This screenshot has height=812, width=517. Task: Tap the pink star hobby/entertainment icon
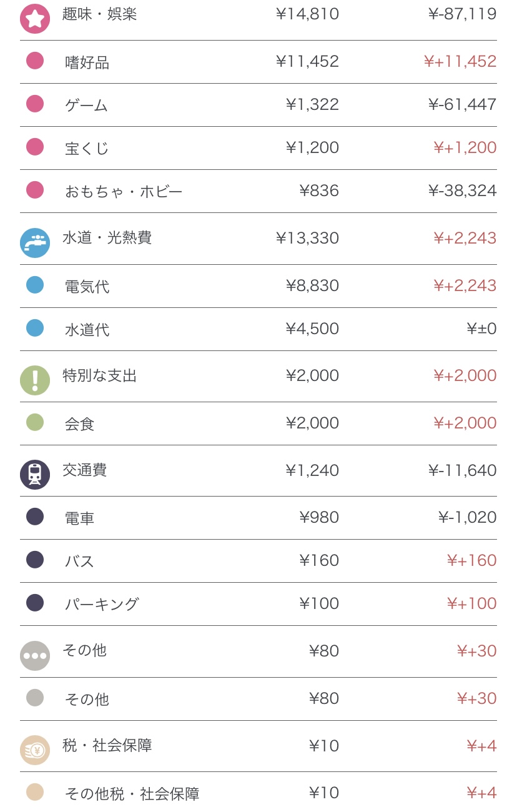pyautogui.click(x=35, y=19)
